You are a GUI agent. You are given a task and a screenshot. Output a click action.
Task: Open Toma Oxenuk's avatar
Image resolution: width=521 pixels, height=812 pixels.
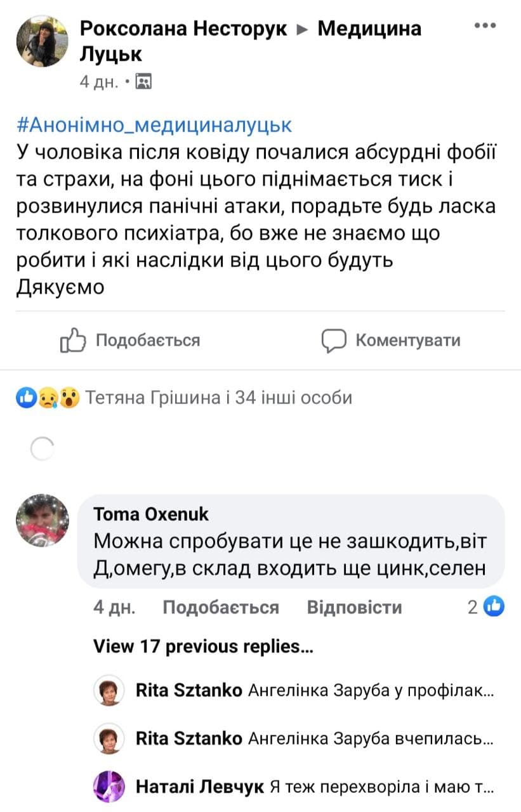(42, 520)
